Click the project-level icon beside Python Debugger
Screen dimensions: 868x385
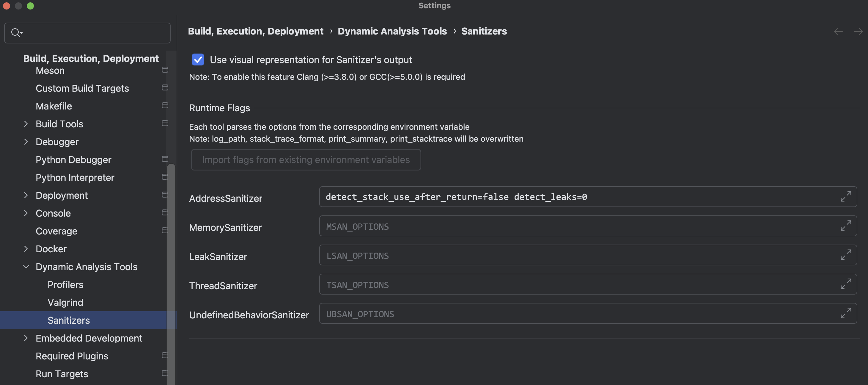pos(165,159)
